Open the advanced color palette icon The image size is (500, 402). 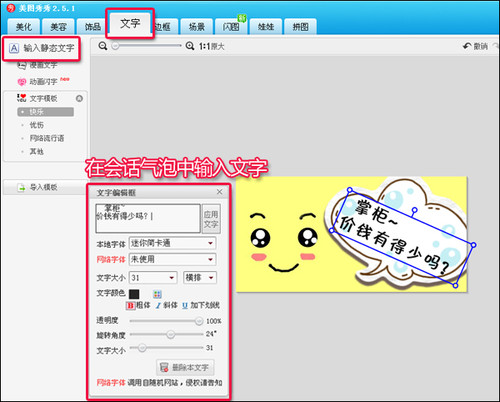click(x=157, y=294)
